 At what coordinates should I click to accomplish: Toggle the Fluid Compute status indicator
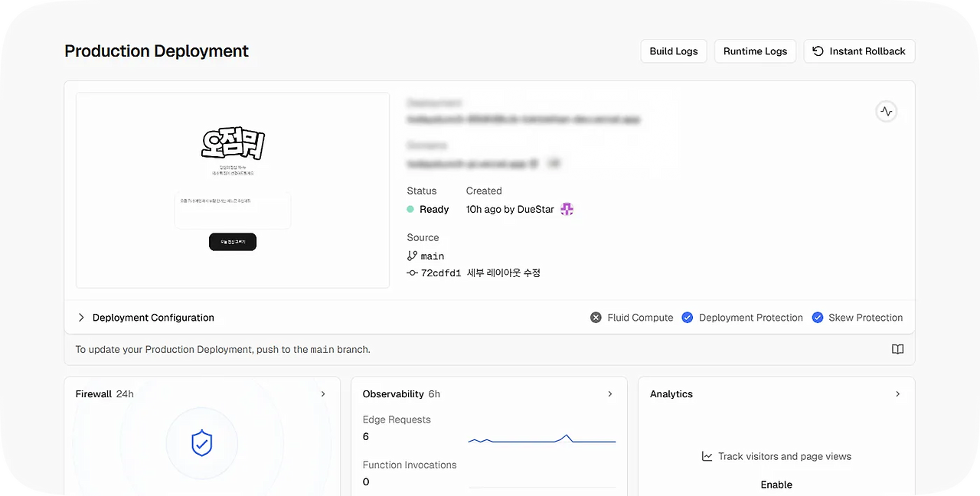click(x=596, y=318)
